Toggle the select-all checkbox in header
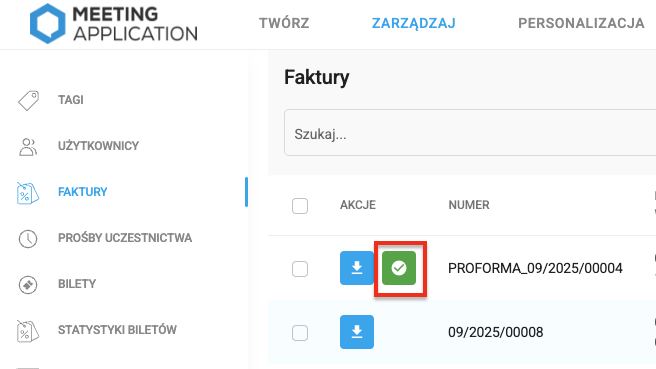This screenshot has width=656, height=369. coord(300,206)
